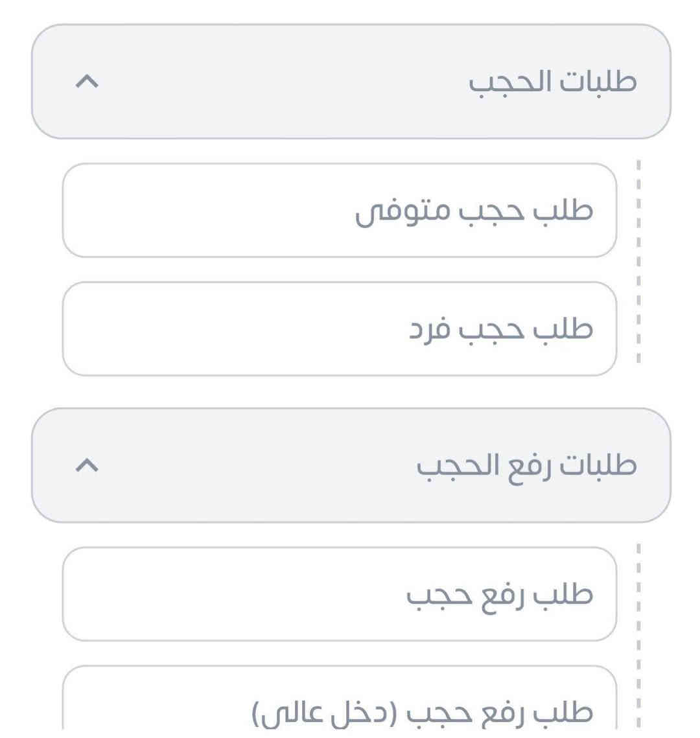700x738 pixels.
Task: Click the chevron beside طلبات رفع الحجب
Action: (88, 465)
